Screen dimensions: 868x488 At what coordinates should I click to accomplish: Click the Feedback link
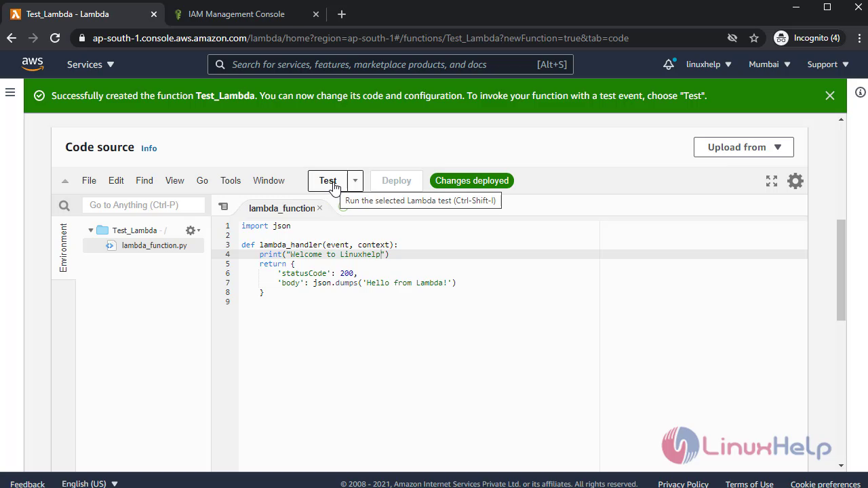(x=28, y=484)
